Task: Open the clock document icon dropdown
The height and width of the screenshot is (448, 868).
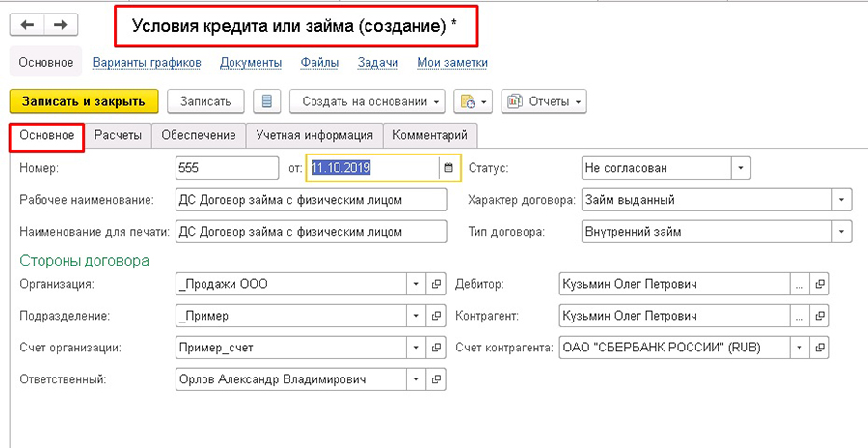Action: pyautogui.click(x=473, y=102)
